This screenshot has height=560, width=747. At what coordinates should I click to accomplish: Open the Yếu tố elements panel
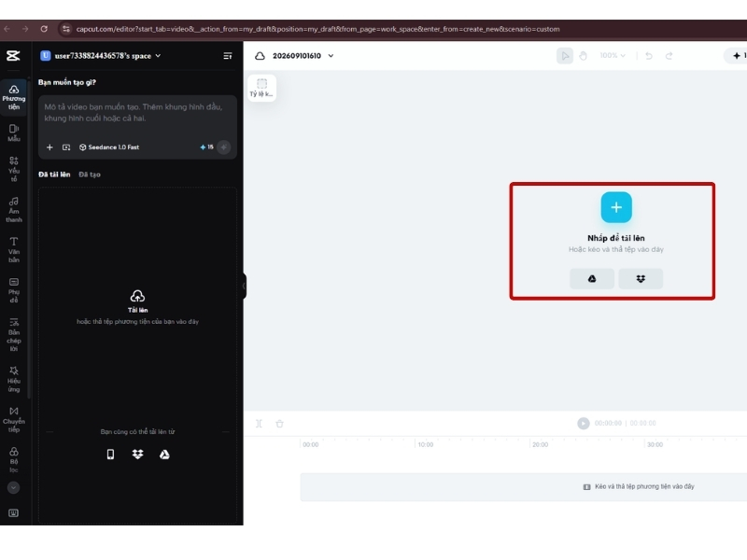pos(14,169)
